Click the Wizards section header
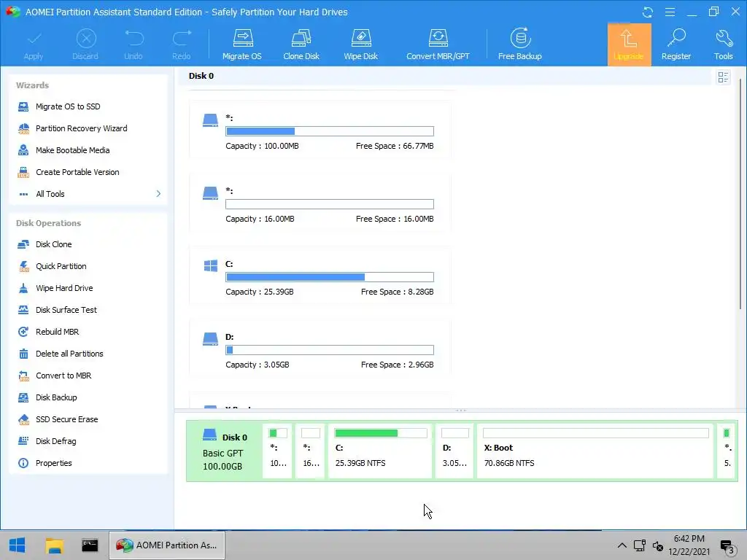Screen dimensions: 747x560 (x=32, y=85)
